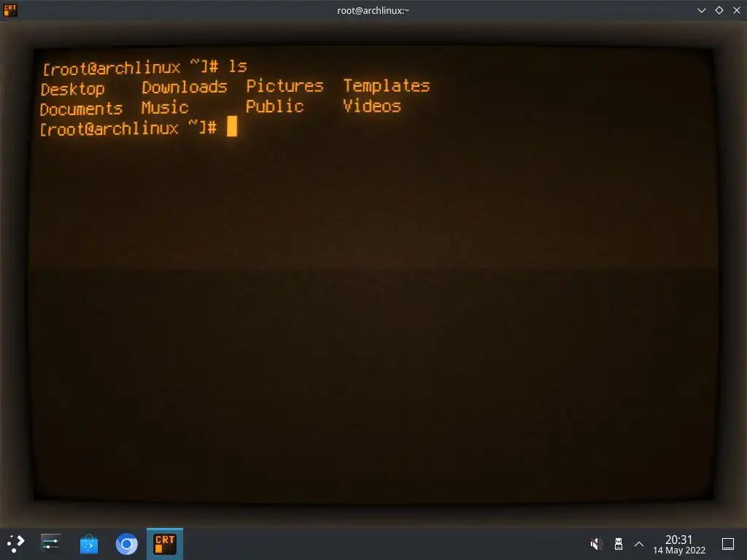The image size is (747, 560).
Task: Maximize the terminal window
Action: [x=719, y=10]
